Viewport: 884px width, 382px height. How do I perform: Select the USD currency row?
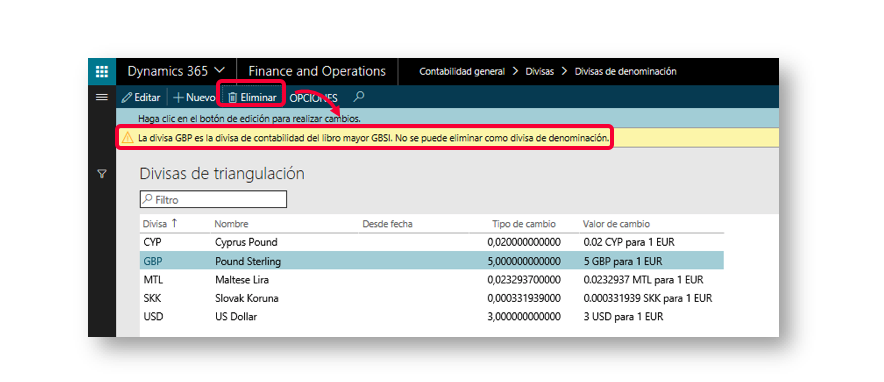click(x=432, y=317)
